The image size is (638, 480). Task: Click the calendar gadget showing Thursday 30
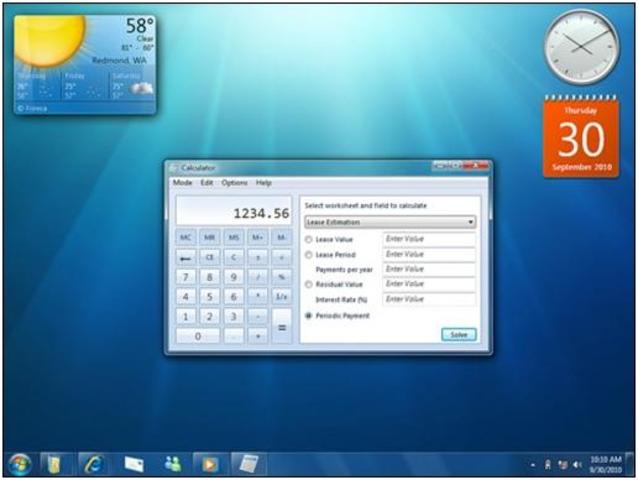[x=581, y=136]
